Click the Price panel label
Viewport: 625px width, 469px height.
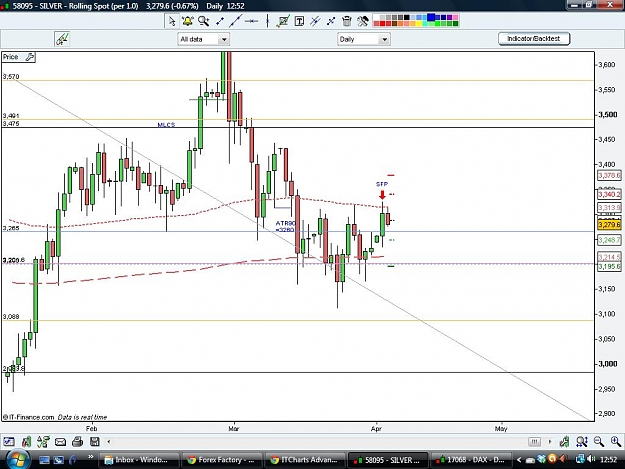click(x=10, y=57)
